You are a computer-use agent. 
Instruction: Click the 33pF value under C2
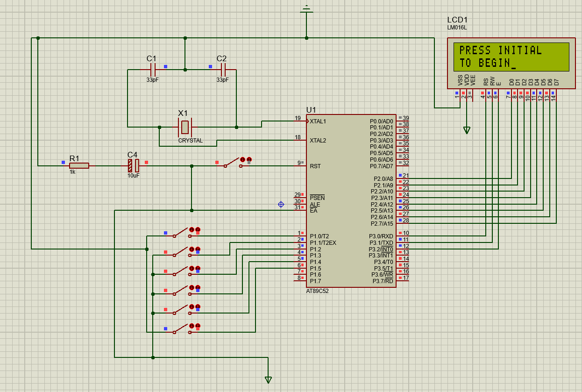[222, 80]
